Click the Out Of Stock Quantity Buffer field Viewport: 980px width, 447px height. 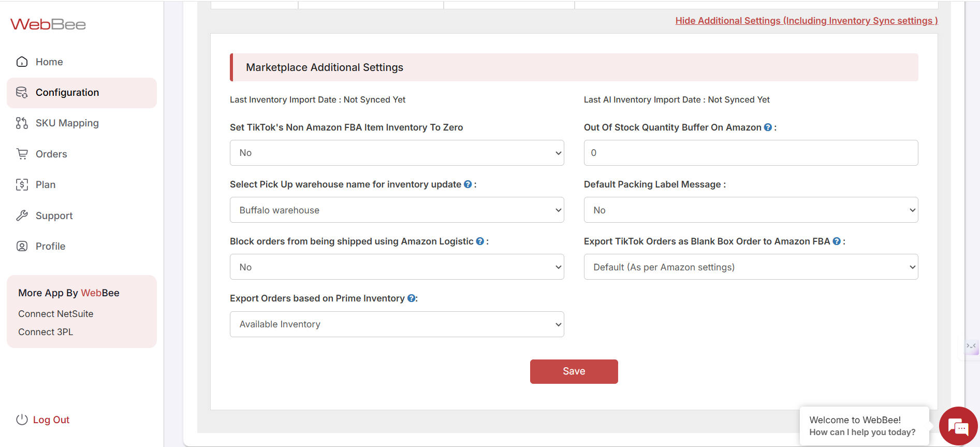tap(751, 153)
